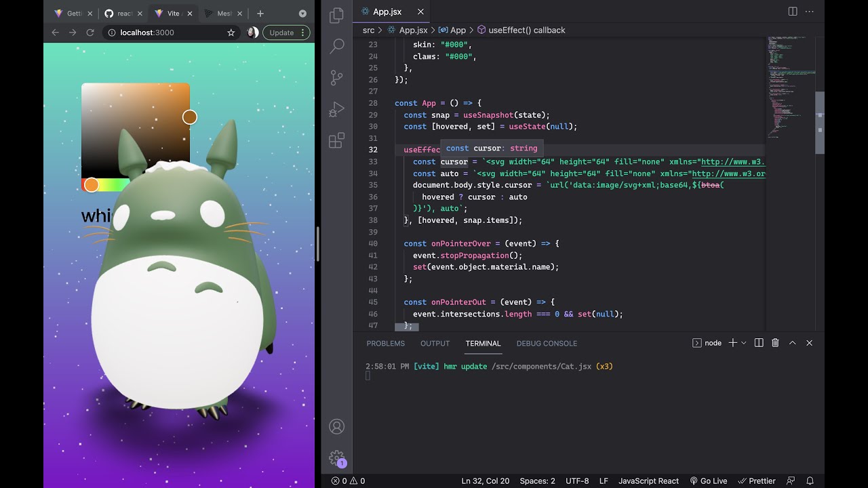Open the editor's more actions menu
Viewport: 868px width, 488px height.
[x=810, y=12]
